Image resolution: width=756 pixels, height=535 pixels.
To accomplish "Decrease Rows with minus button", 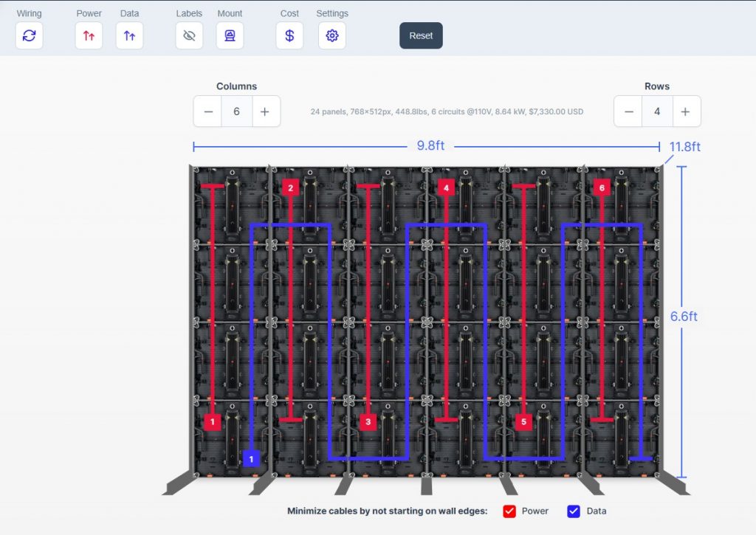I will click(x=629, y=112).
